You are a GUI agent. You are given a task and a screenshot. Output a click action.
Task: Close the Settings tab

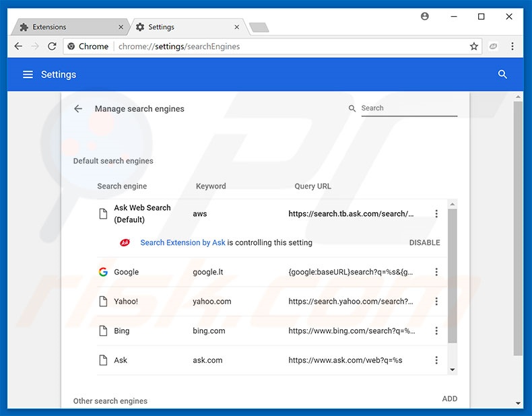(x=237, y=27)
